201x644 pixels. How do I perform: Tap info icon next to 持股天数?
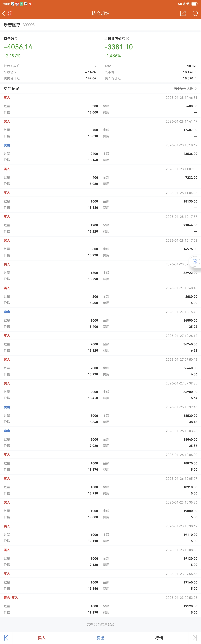[x=19, y=66]
